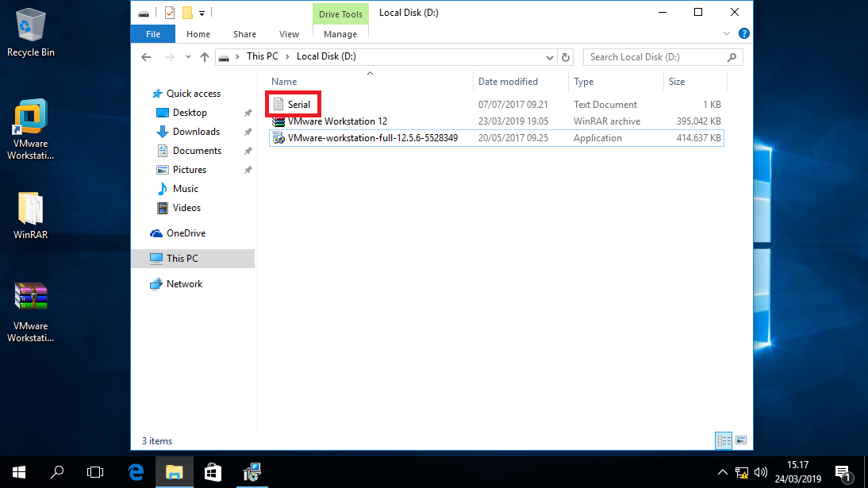Select the WinRAR folder on the desktop
Image resolution: width=868 pixels, height=488 pixels.
(30, 216)
